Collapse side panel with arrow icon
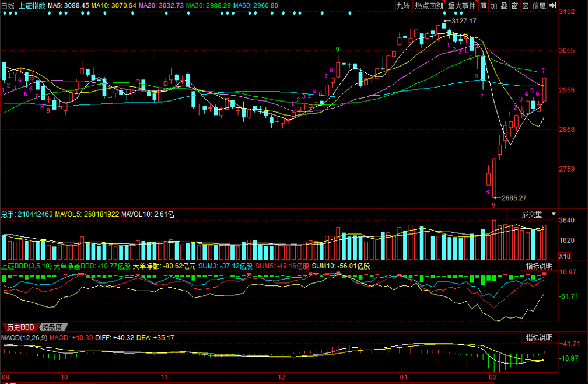 [552, 5]
